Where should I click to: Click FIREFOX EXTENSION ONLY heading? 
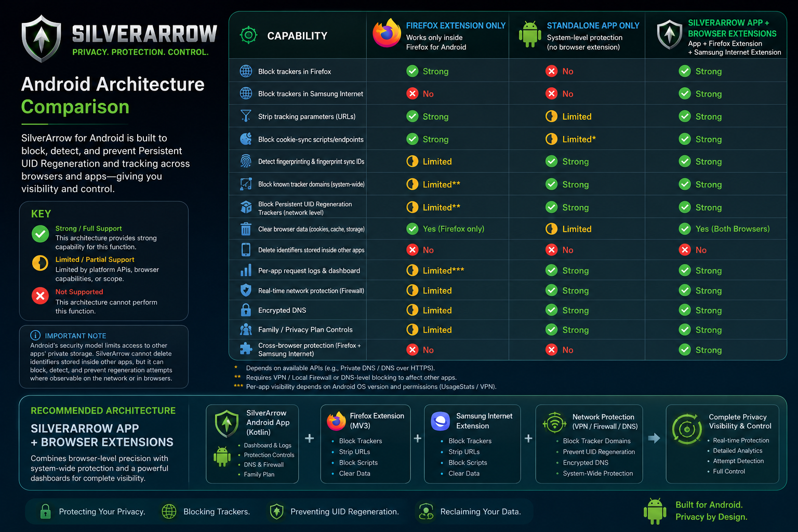tap(456, 25)
